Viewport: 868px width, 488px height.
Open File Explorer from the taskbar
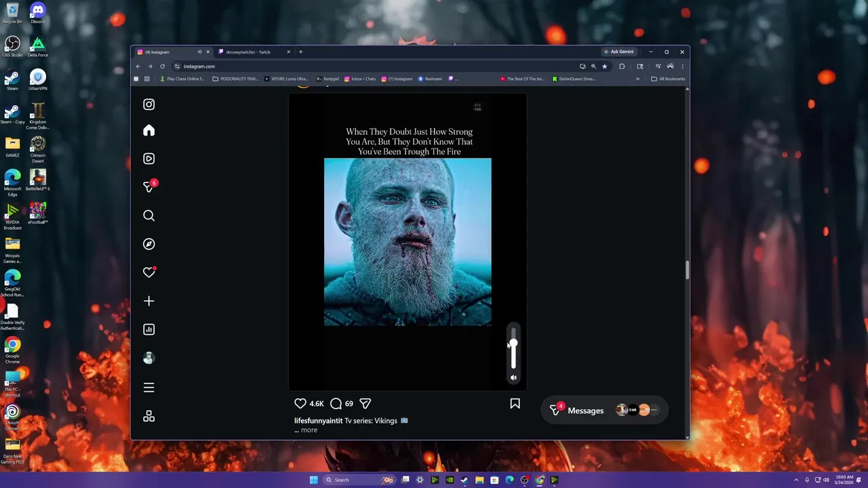(479, 480)
